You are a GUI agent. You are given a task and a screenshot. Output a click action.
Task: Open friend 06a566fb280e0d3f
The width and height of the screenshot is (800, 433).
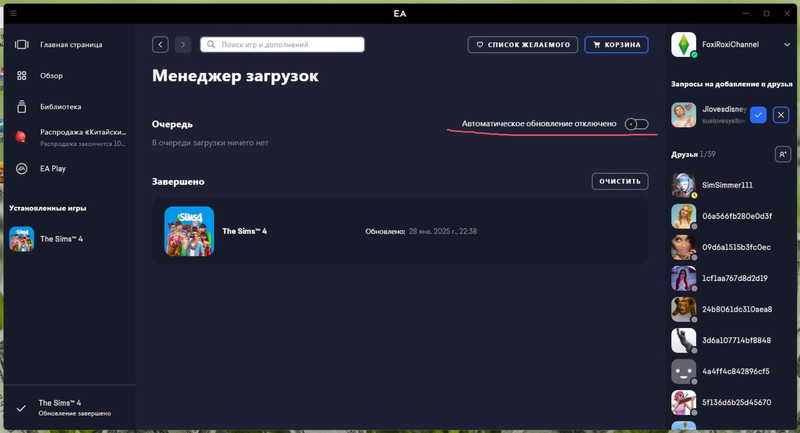(737, 216)
